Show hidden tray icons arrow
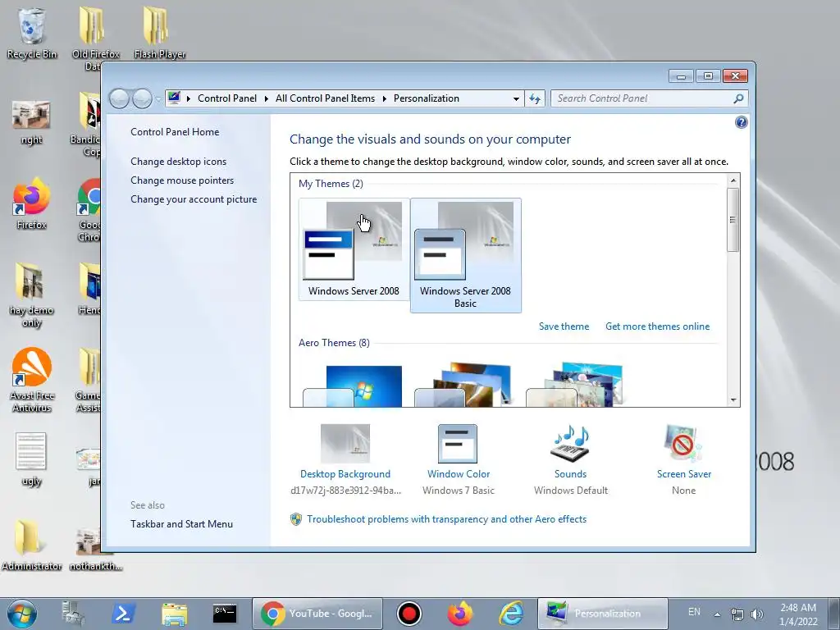 coord(717,614)
